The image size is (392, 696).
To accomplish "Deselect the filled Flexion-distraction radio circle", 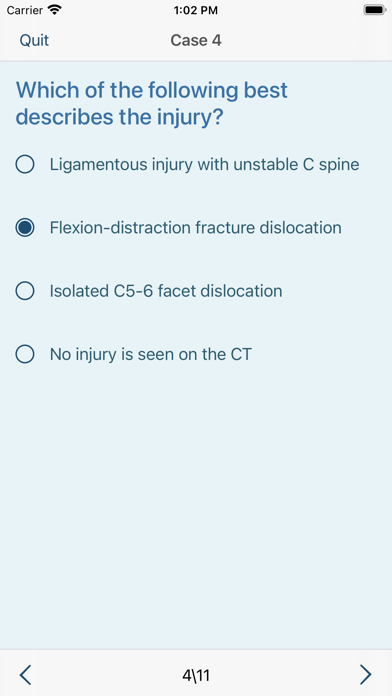I will coord(25,228).
